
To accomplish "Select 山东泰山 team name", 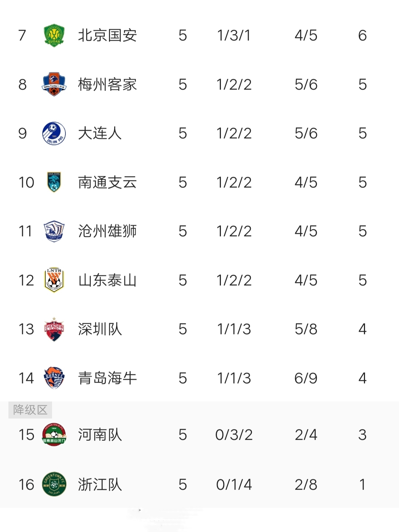I will (x=107, y=280).
